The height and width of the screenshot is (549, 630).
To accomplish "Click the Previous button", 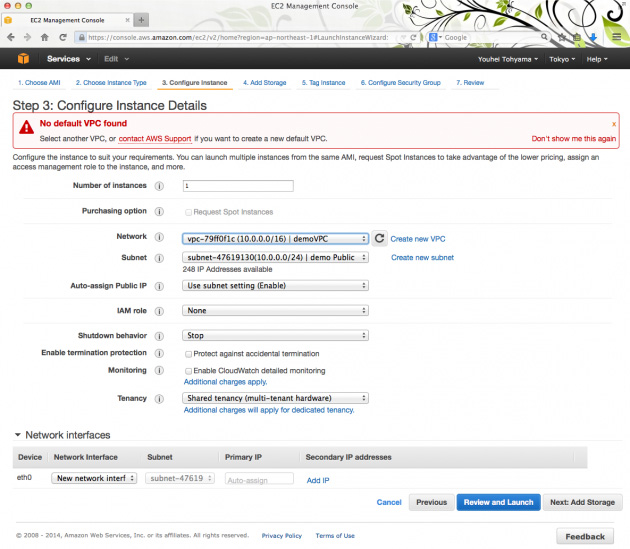I will [432, 502].
